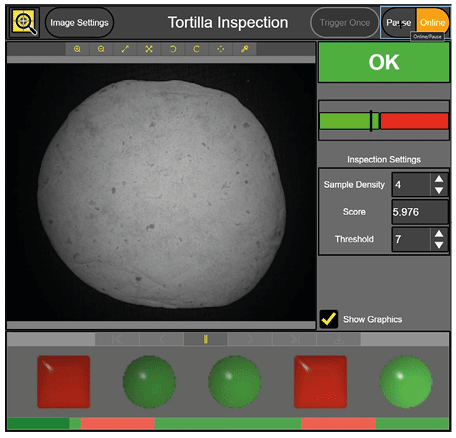Decrease Threshold with down arrow

(x=439, y=245)
